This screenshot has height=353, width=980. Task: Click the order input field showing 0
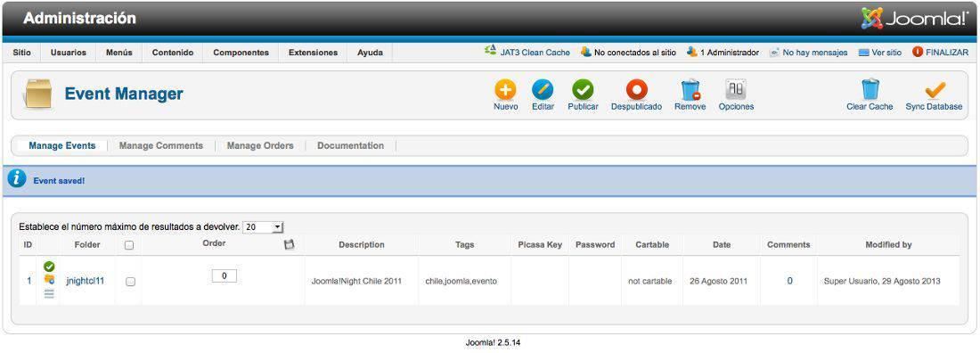pyautogui.click(x=225, y=275)
